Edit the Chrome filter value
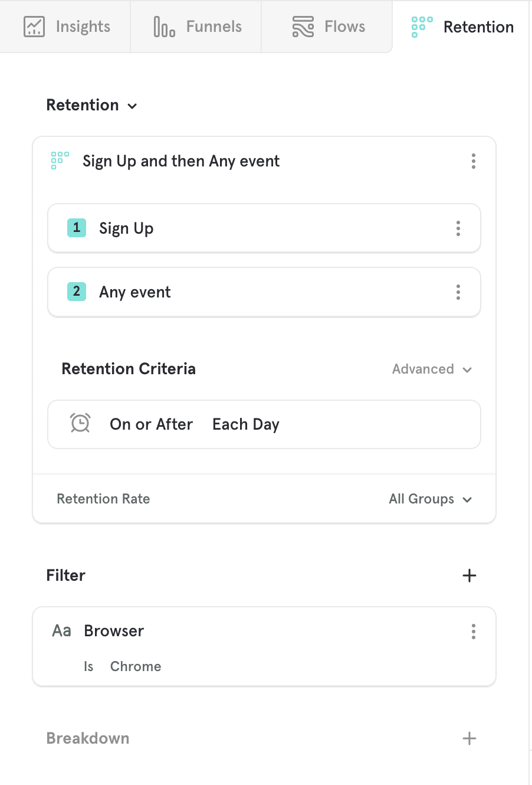The height and width of the screenshot is (785, 532). coord(136,666)
